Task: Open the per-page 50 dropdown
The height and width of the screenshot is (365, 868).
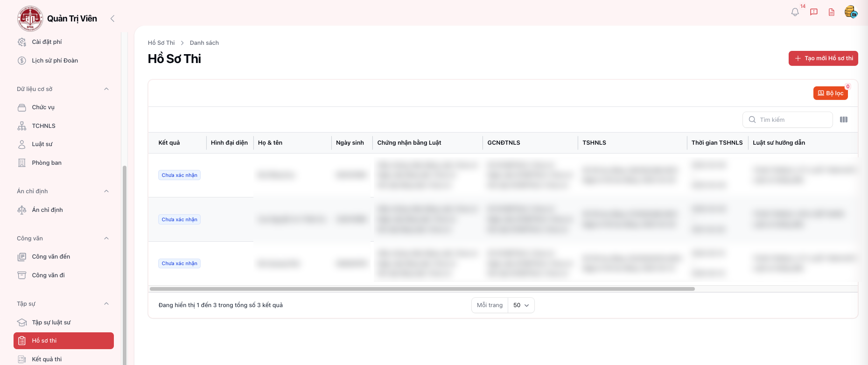Action: [x=521, y=305]
